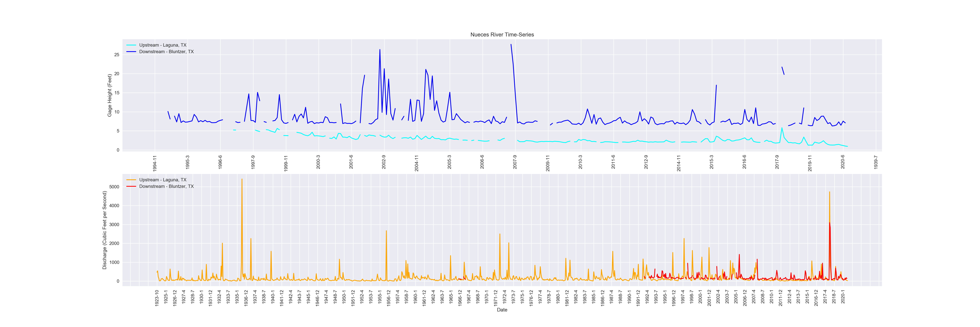980x327 pixels.
Task: Click the Upstream - Laguna text in gage legend
Action: point(163,45)
